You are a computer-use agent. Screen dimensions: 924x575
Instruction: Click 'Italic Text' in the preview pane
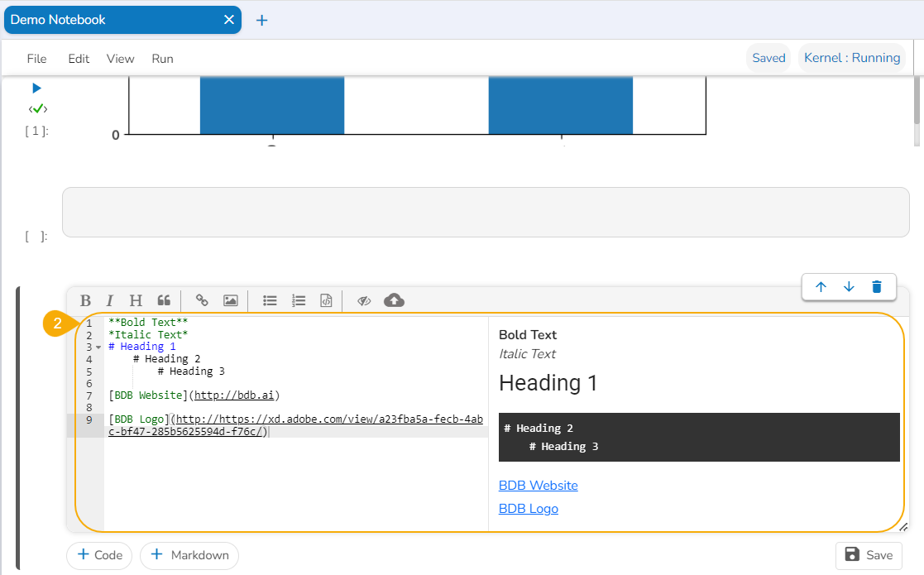(x=527, y=354)
